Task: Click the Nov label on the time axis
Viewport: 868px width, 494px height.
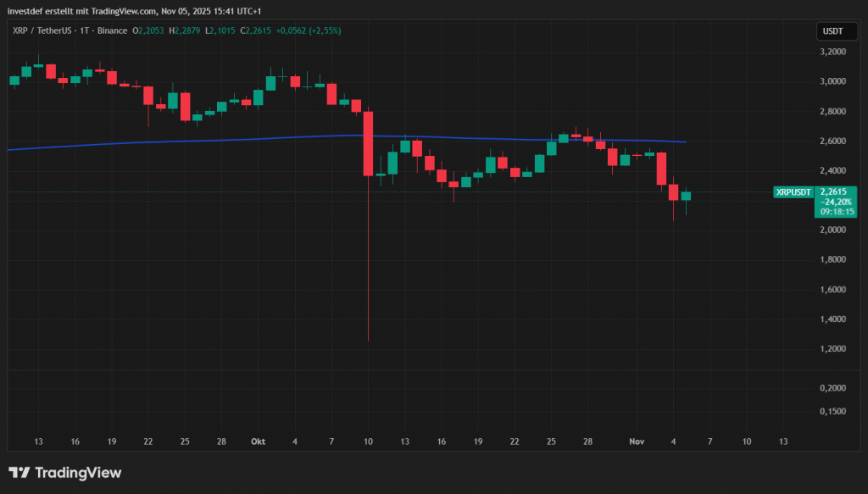Action: click(x=637, y=441)
